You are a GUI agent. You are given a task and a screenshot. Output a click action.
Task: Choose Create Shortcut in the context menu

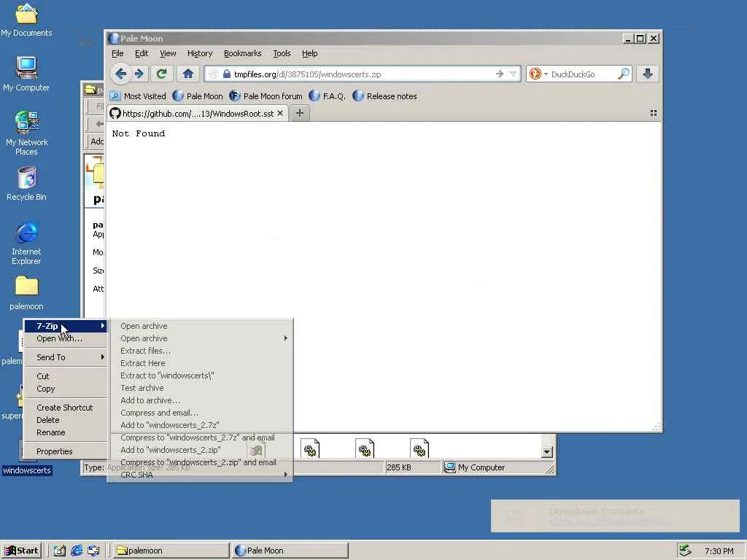click(x=65, y=408)
